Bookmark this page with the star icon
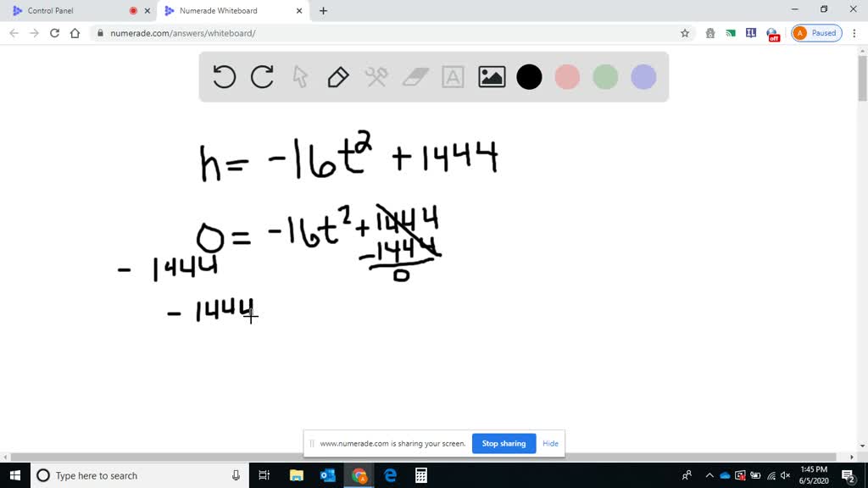Screen dimensions: 868x488 (x=685, y=33)
